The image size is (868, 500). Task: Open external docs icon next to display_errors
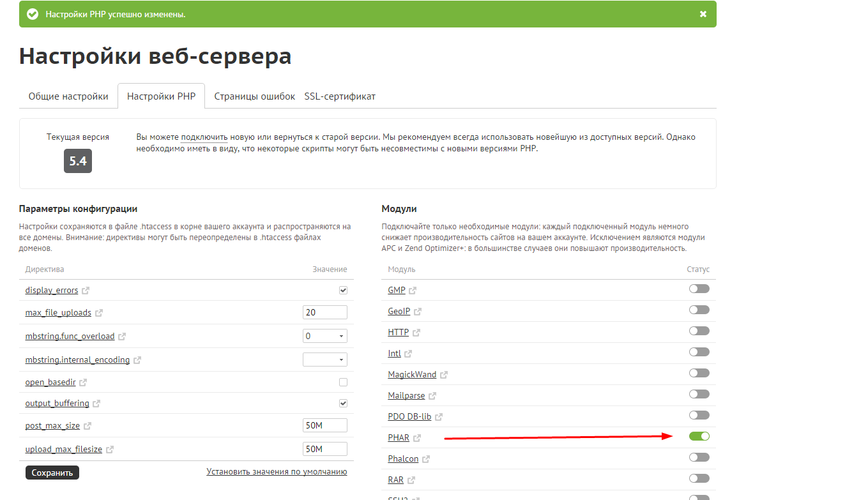[86, 291]
